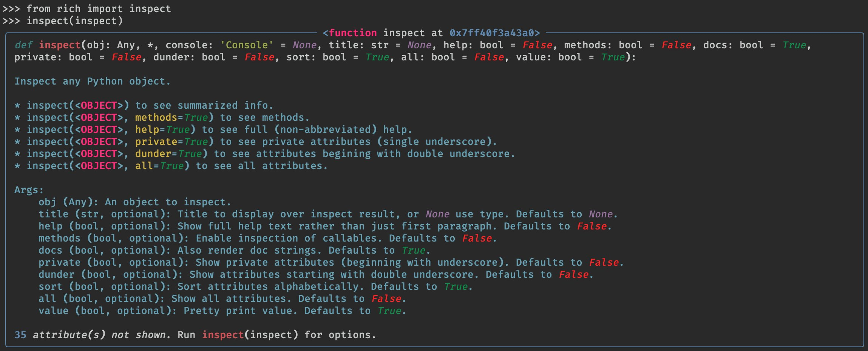Click 'value: bool' parameter in signature
Viewport: 868px width, 351px height.
(549, 57)
